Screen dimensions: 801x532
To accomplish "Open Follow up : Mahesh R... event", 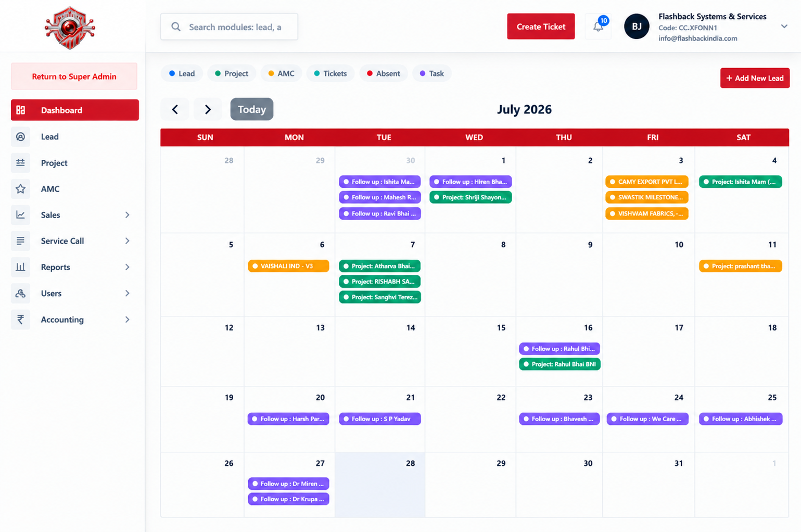I will 380,197.
